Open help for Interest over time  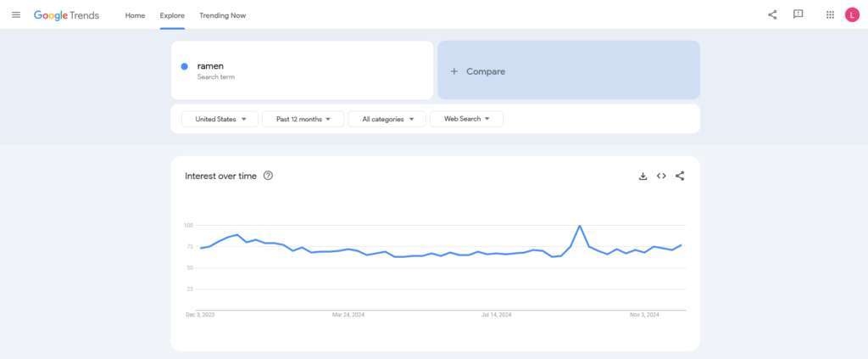tap(268, 176)
